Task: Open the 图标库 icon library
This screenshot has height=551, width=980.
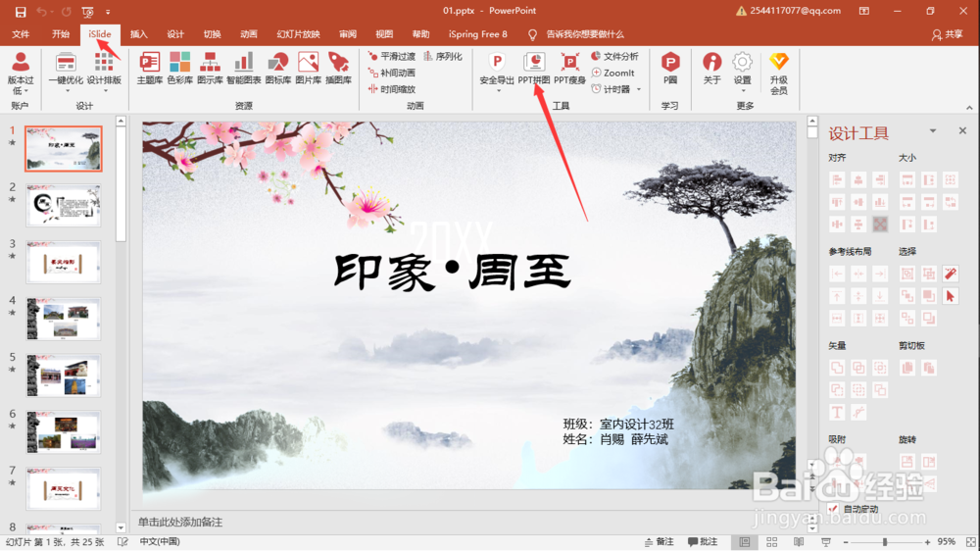Action: [278, 68]
